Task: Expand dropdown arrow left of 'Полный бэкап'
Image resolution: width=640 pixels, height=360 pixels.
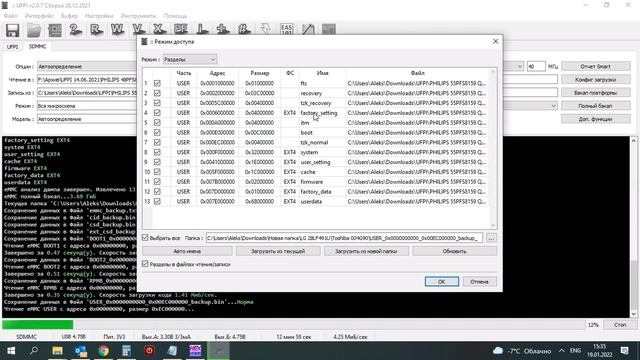Action: click(x=553, y=106)
